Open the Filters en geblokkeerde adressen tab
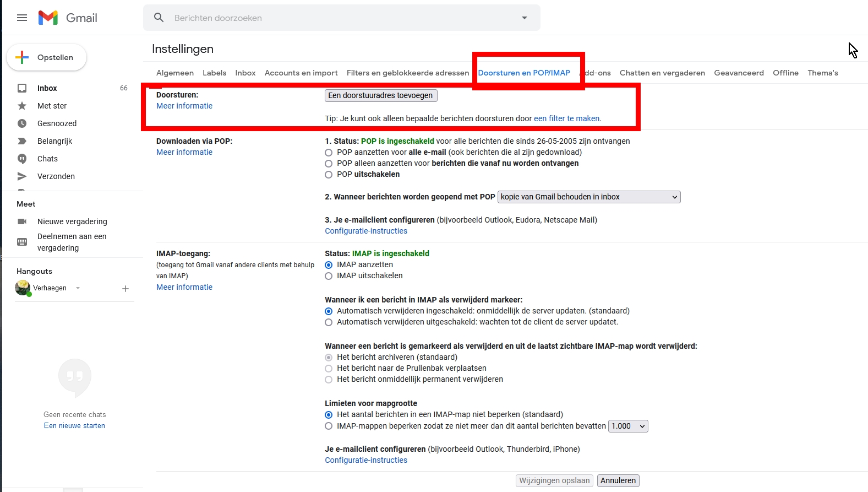 [407, 73]
